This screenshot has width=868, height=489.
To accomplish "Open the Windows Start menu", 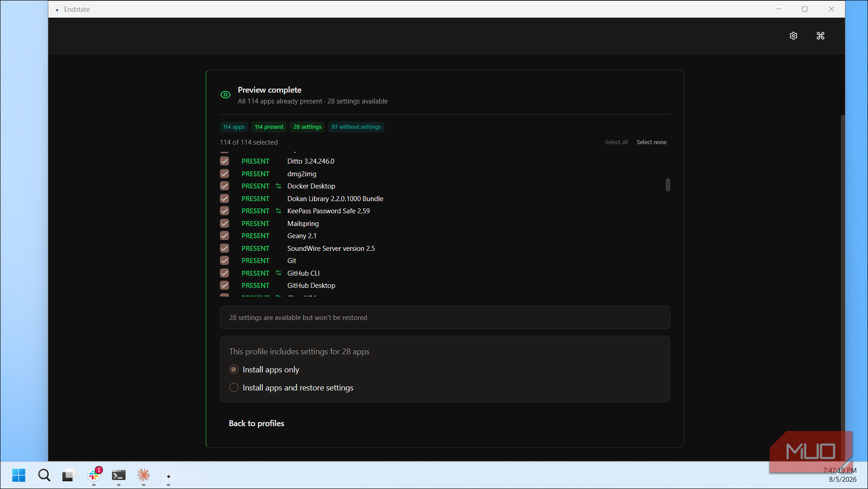I will 19,475.
